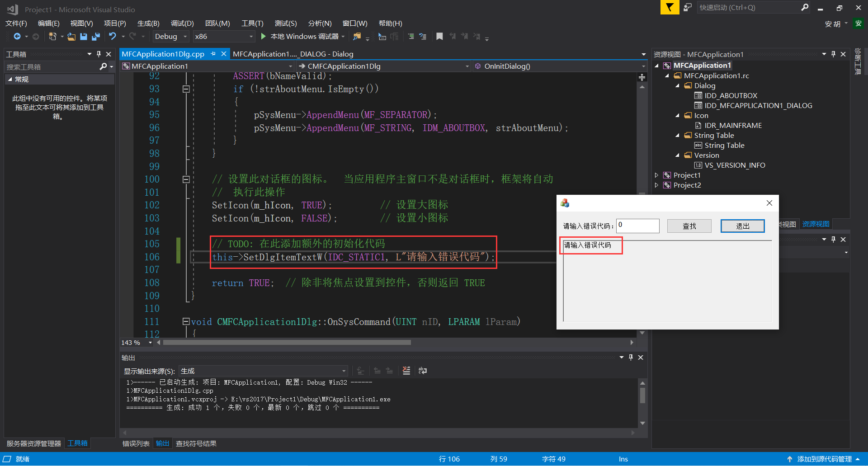The image size is (868, 466).
Task: Close the Toolbox panel
Action: pos(108,54)
